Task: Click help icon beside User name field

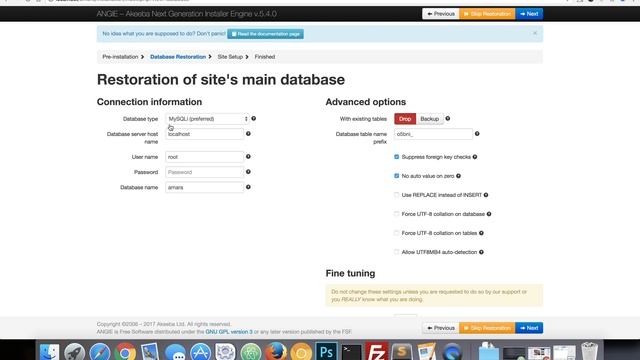Action: coord(248,156)
